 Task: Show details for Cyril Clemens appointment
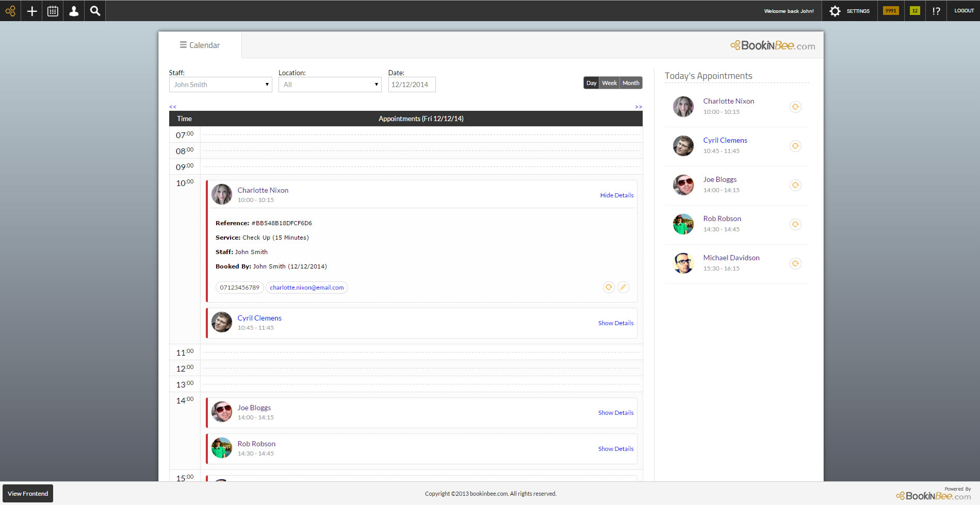coord(616,323)
